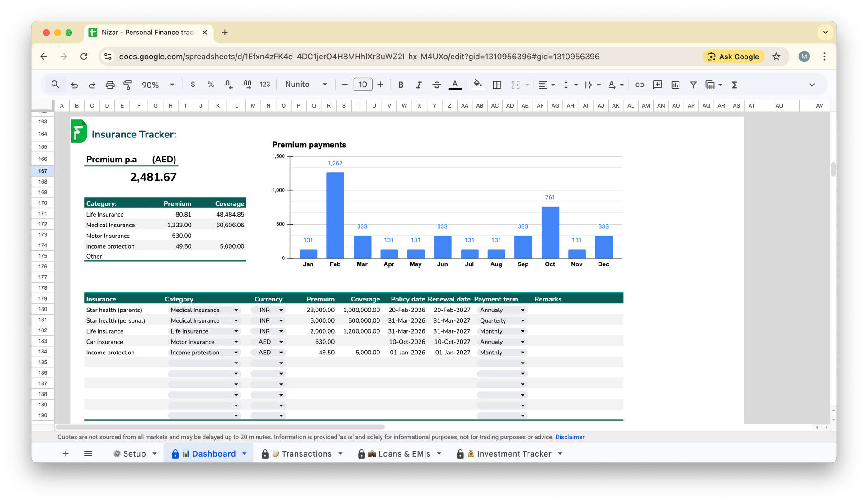Click the insert comment icon

pyautogui.click(x=657, y=85)
